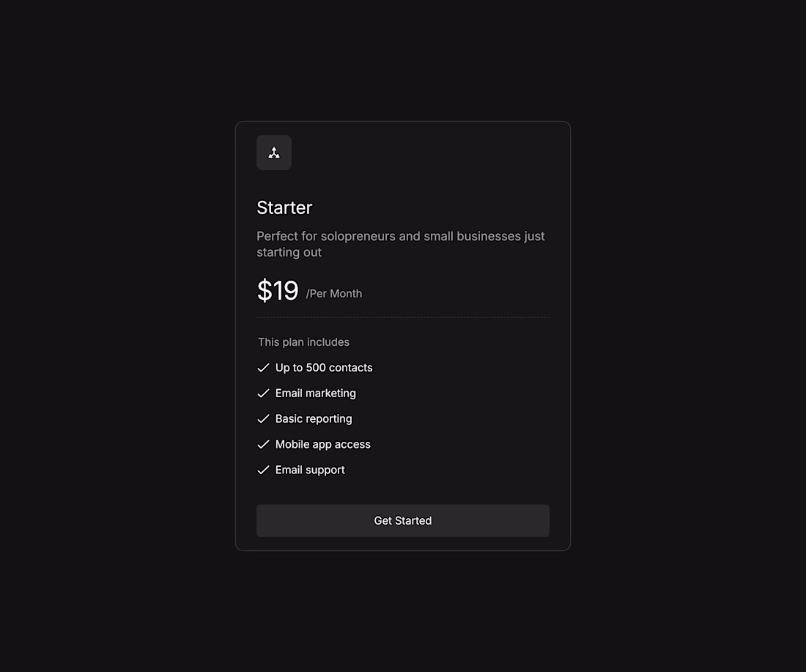Select the checkmark beside Basic reporting
The height and width of the screenshot is (672, 806).
pyautogui.click(x=264, y=419)
